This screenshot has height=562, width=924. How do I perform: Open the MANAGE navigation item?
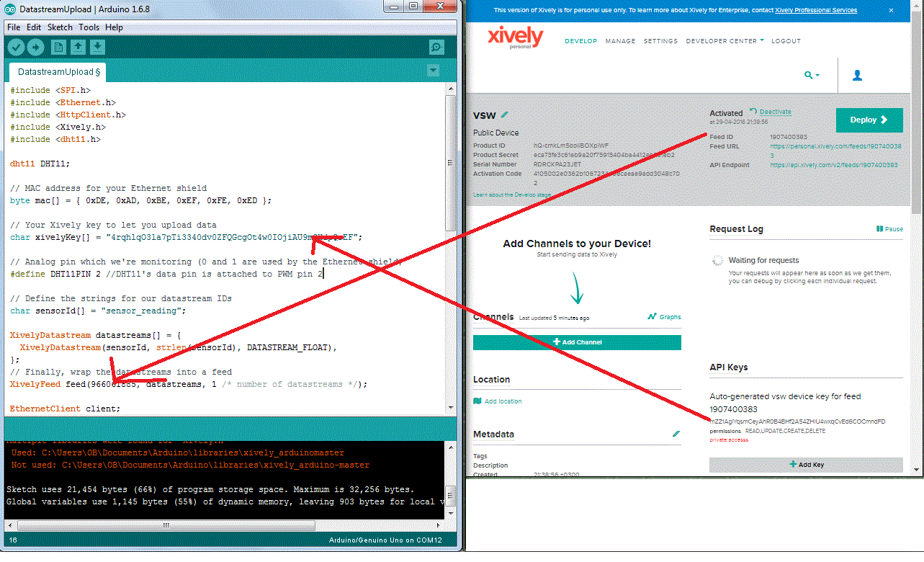[x=620, y=41]
